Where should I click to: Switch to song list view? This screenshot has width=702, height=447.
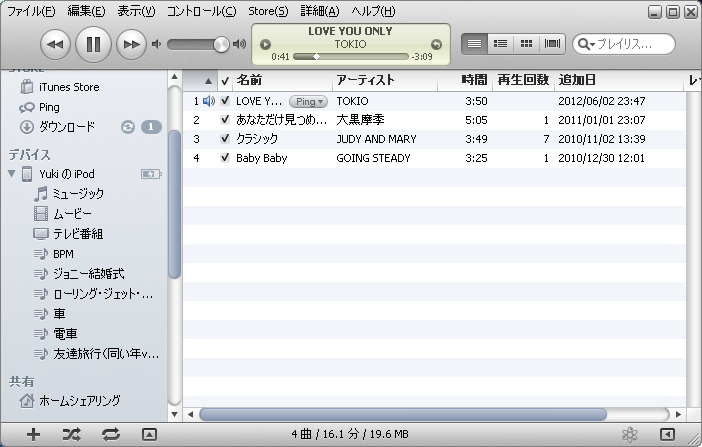[x=474, y=44]
